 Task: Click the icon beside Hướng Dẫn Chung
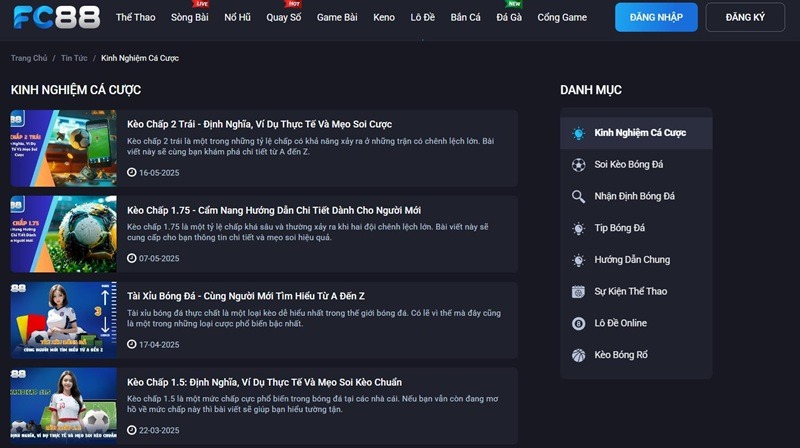coord(578,260)
